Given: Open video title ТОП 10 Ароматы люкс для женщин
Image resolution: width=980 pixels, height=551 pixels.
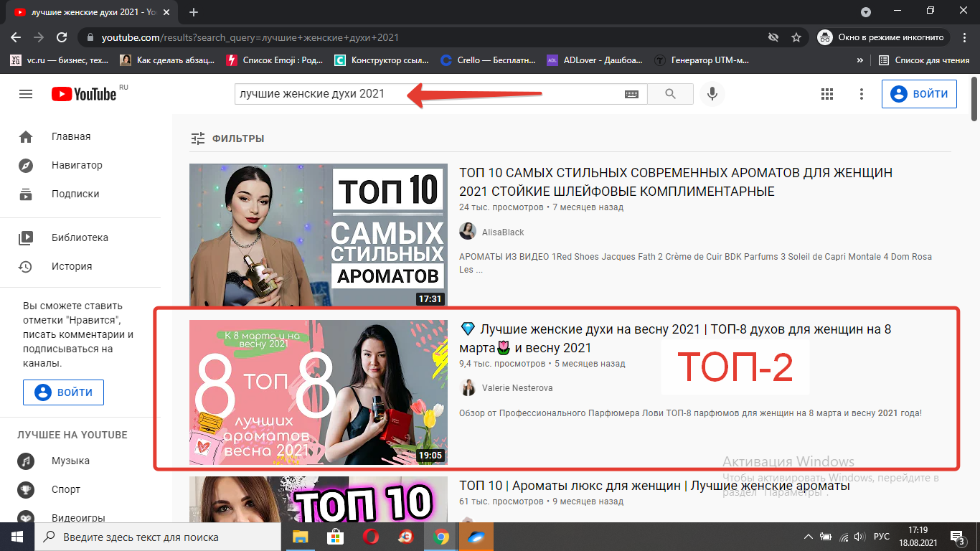Looking at the screenshot, I should click(x=654, y=486).
